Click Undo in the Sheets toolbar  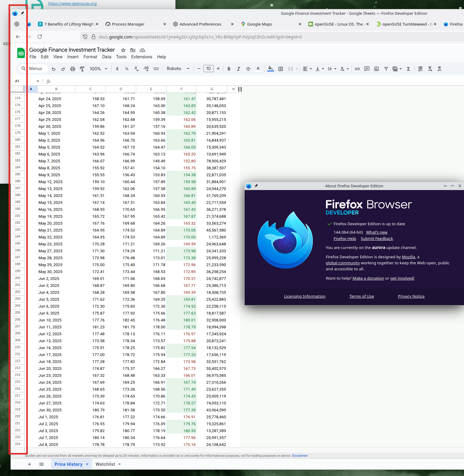pos(53,69)
